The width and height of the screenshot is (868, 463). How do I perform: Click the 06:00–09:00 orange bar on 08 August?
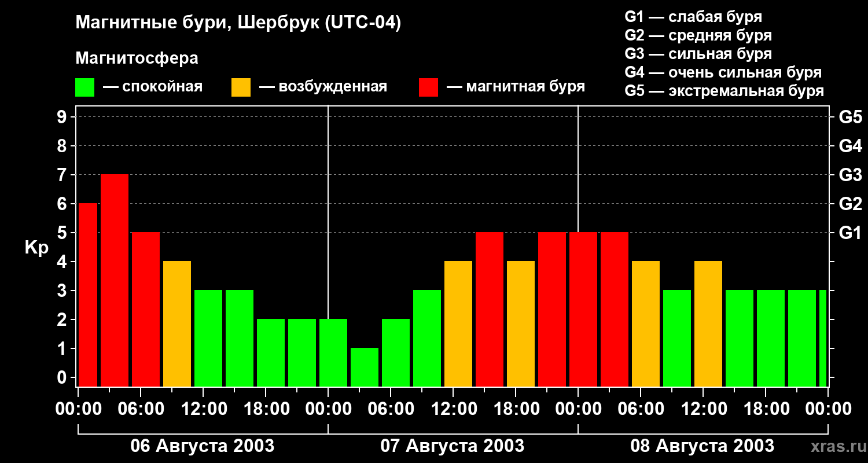pyautogui.click(x=646, y=324)
